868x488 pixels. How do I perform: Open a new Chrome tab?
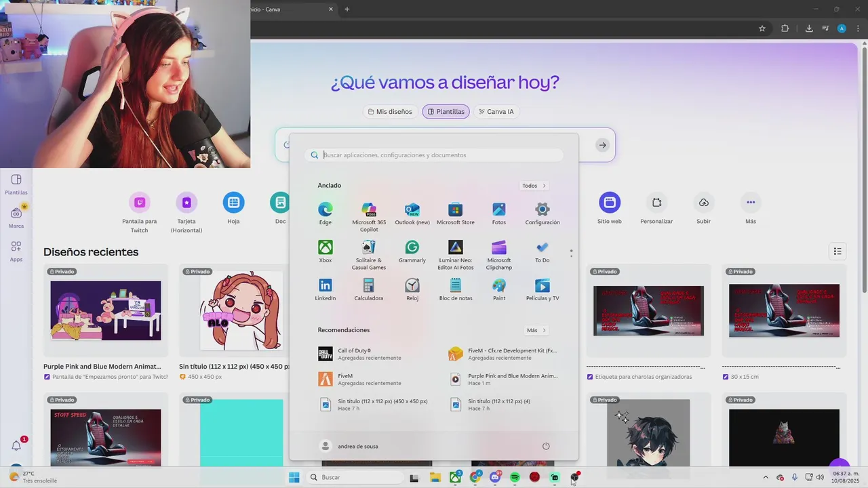347,9
